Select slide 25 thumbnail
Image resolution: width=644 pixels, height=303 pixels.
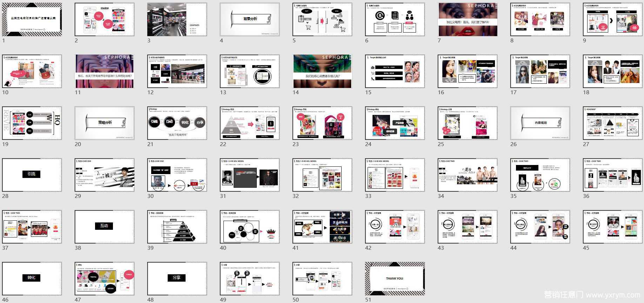pyautogui.click(x=468, y=123)
